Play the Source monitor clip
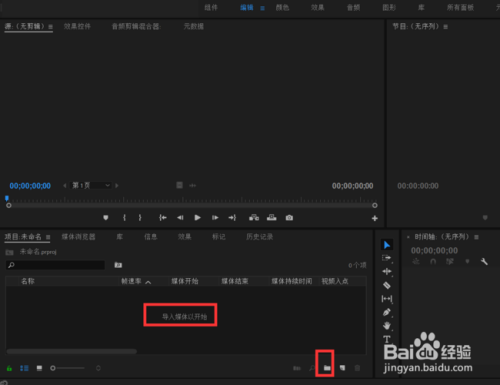500x385 pixels. pos(197,218)
